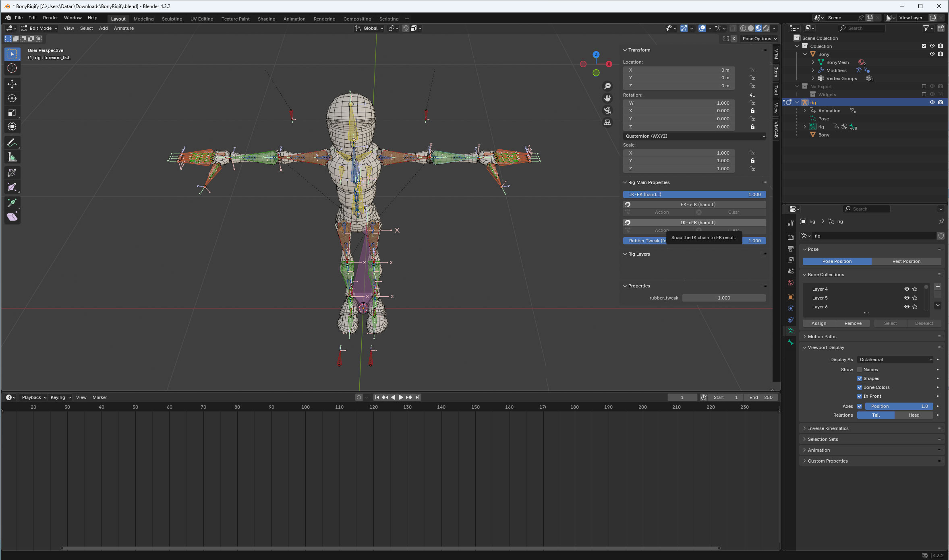
Task: Toggle Layer 5 visibility eye
Action: click(x=907, y=298)
